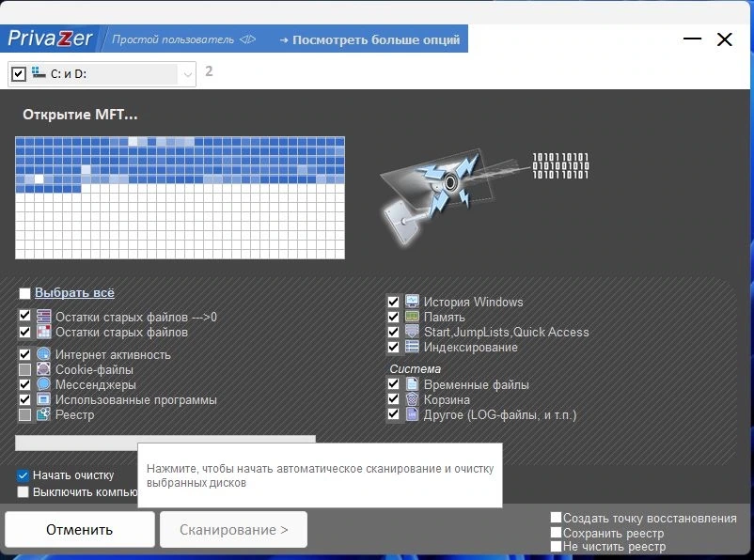Click the user mode switch arrows icon

[x=247, y=39]
